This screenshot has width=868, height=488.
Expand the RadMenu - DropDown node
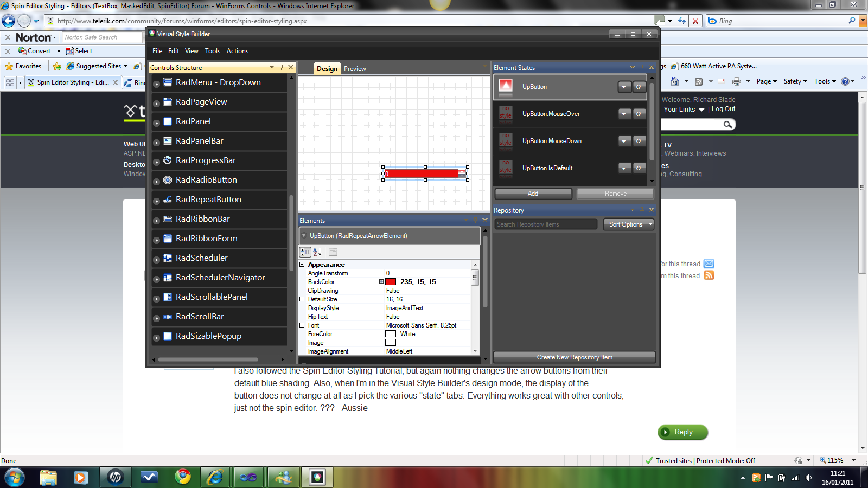(156, 84)
